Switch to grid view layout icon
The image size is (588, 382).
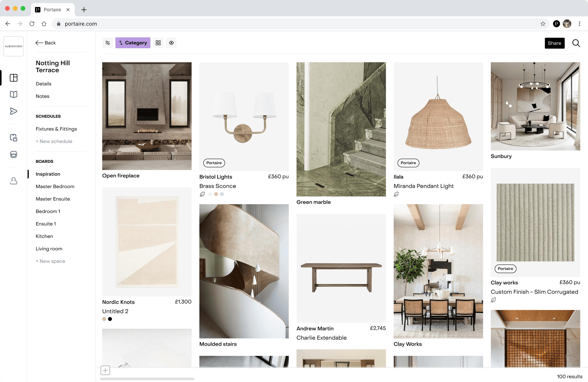click(158, 43)
